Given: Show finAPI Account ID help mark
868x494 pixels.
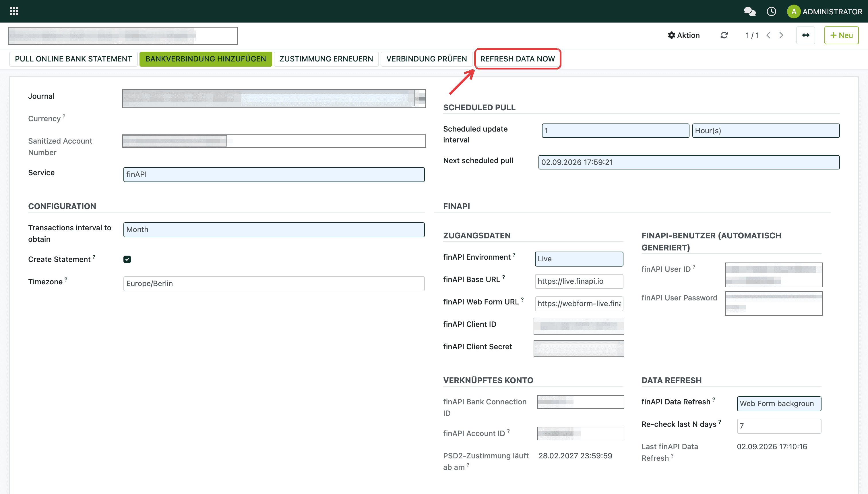Looking at the screenshot, I should pos(508,431).
